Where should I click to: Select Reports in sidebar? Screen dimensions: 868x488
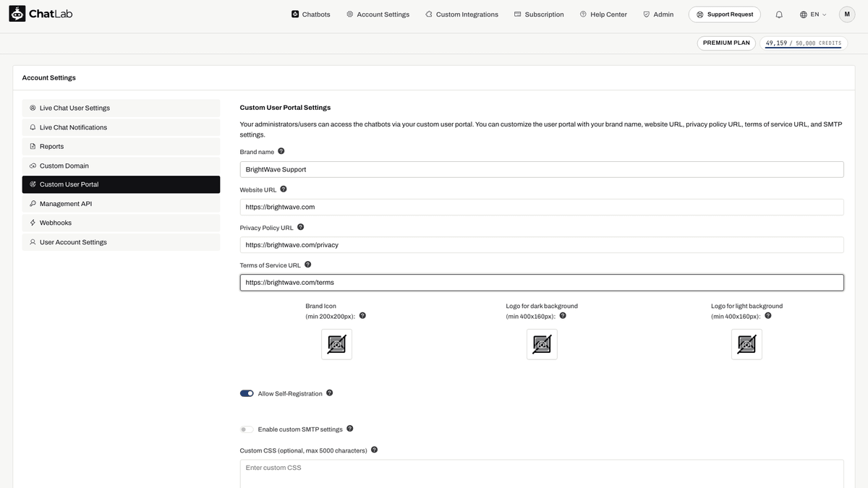click(x=121, y=146)
